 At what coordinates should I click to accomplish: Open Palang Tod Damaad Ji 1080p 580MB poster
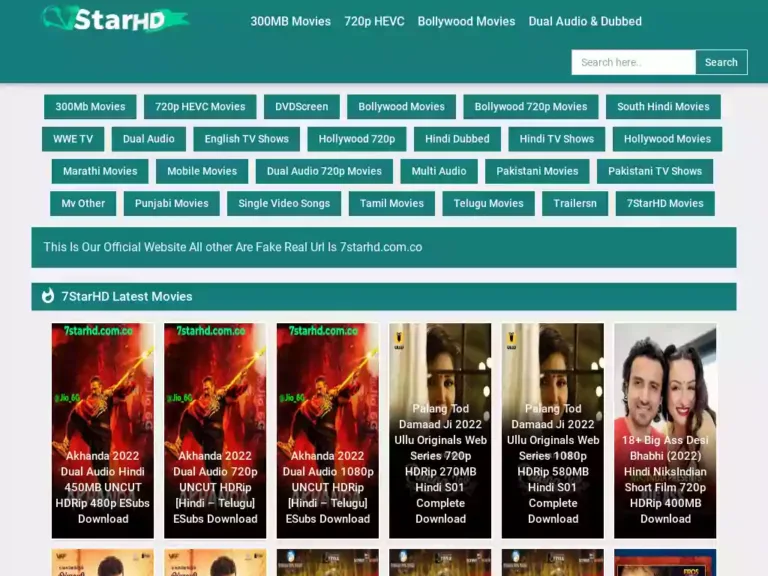click(x=553, y=431)
